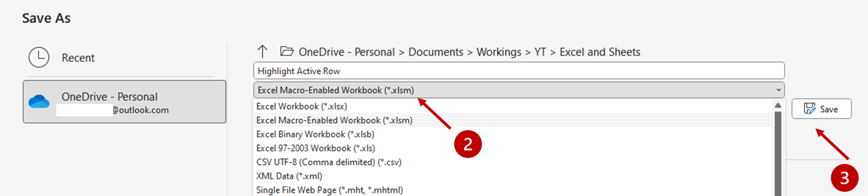The image size is (868, 196).
Task: Go to the Workings folder in breadcrumb
Action: click(498, 52)
